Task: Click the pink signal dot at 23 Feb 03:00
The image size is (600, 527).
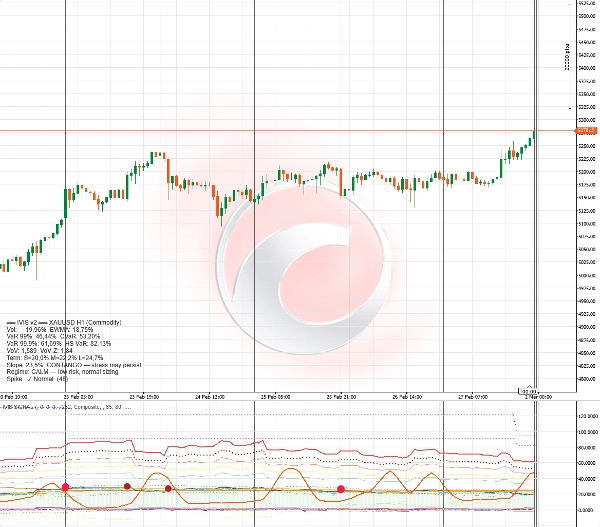Action: pyautogui.click(x=65, y=487)
